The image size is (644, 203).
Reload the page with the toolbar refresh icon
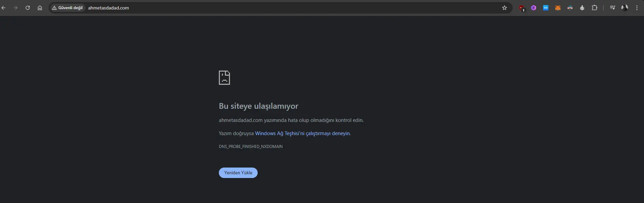point(28,8)
